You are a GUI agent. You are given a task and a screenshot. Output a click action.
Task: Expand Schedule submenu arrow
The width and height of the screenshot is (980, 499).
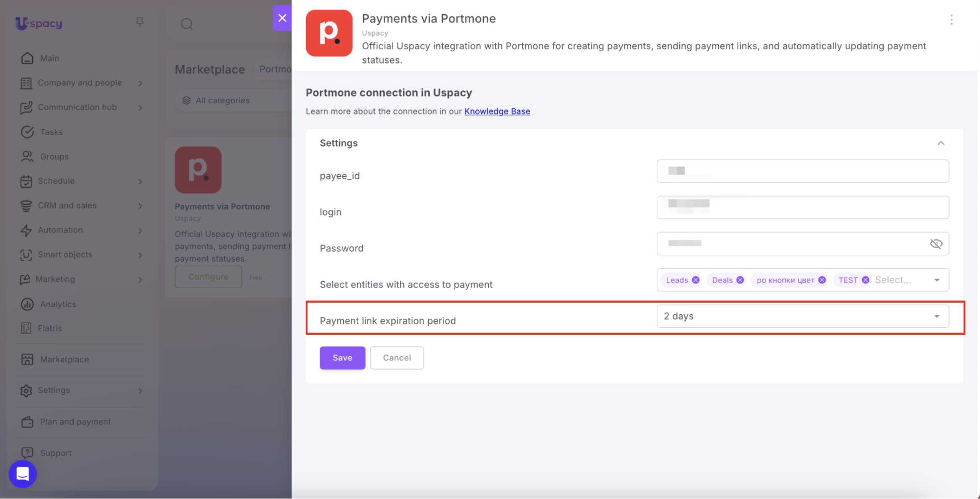pyautogui.click(x=140, y=181)
